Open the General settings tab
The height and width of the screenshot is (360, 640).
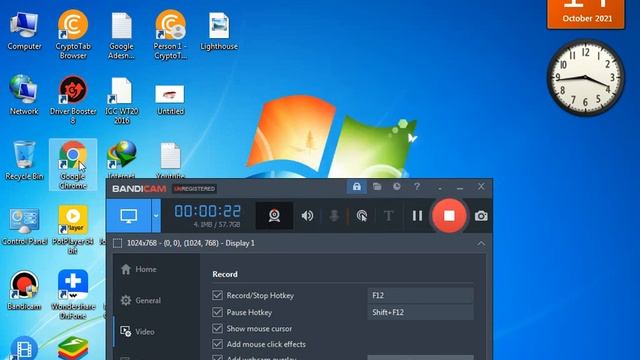141,300
